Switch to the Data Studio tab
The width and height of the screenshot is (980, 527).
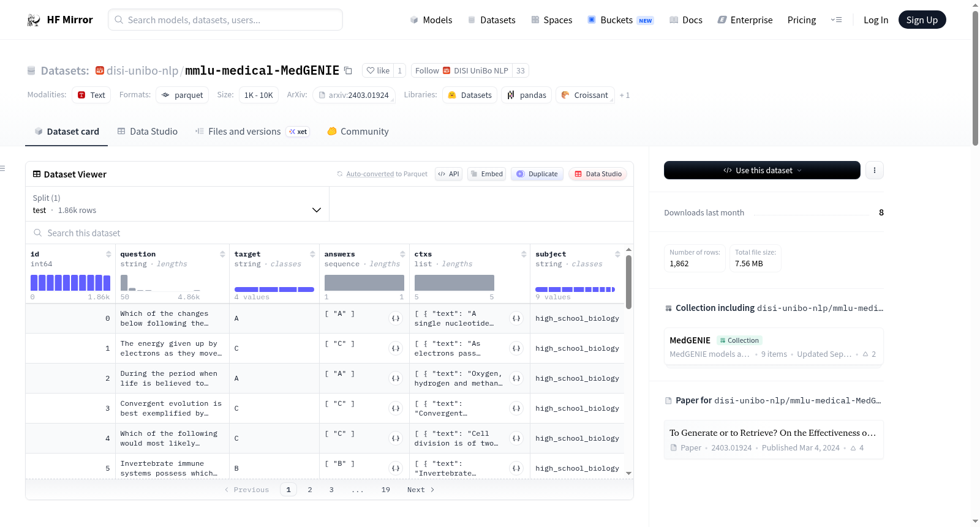coord(148,132)
